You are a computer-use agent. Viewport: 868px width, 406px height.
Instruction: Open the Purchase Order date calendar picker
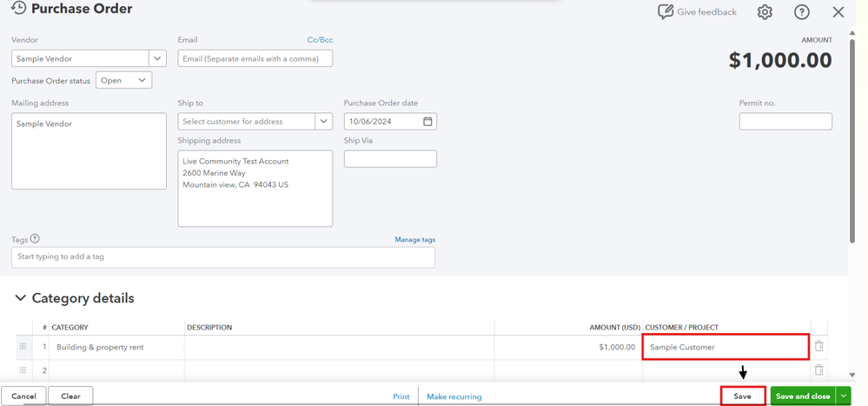pyautogui.click(x=427, y=122)
